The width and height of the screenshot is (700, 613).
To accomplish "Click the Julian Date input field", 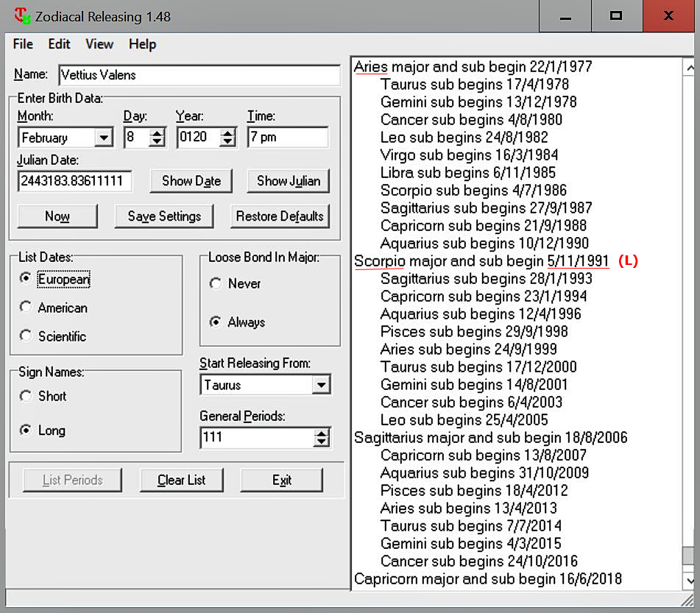I will [x=74, y=181].
